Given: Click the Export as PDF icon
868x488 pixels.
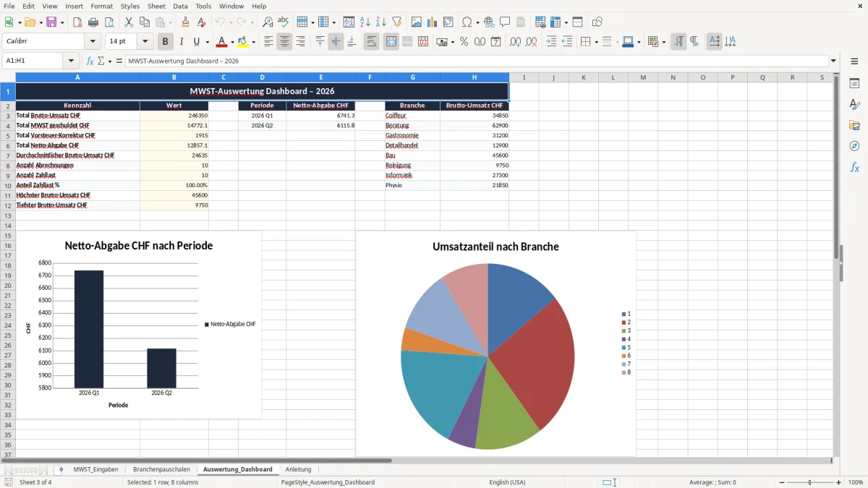Looking at the screenshot, I should tap(77, 22).
